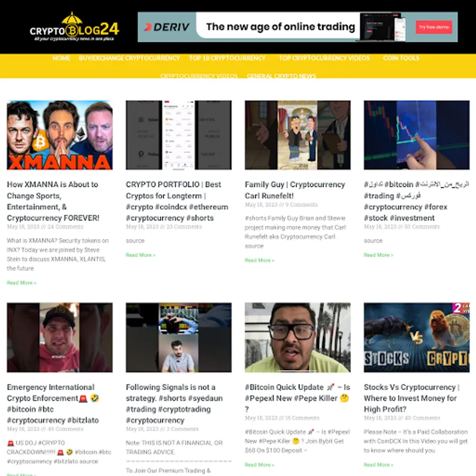Click Read More under Bitcoin Quick Update
The height and width of the screenshot is (476, 476).
click(260, 464)
